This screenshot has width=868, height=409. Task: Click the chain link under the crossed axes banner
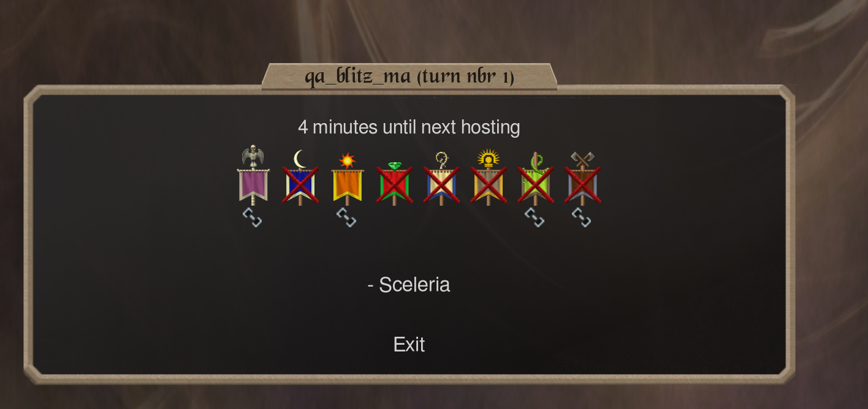(x=581, y=217)
